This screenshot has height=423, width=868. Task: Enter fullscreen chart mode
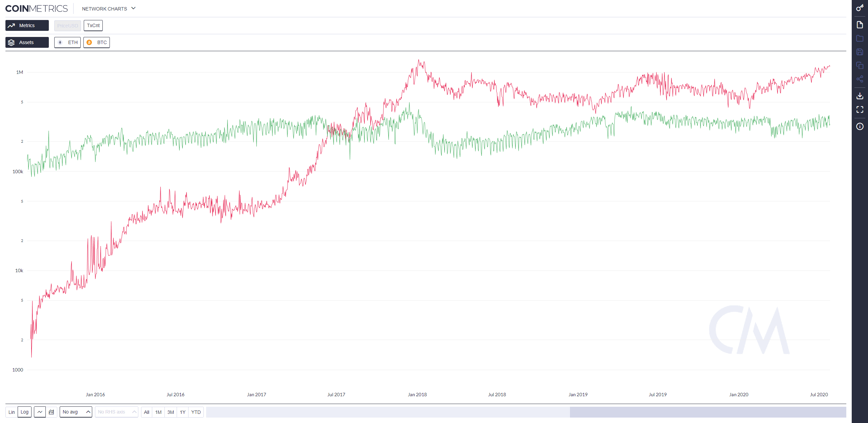pos(860,109)
